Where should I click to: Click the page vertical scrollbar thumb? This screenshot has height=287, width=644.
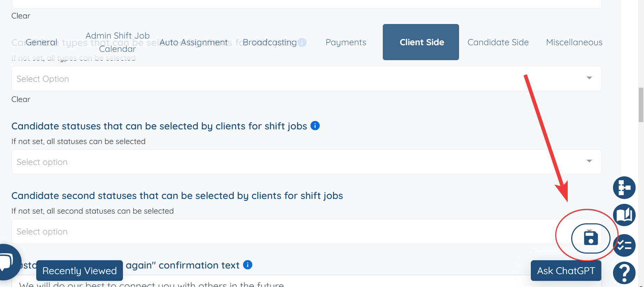pos(641,105)
